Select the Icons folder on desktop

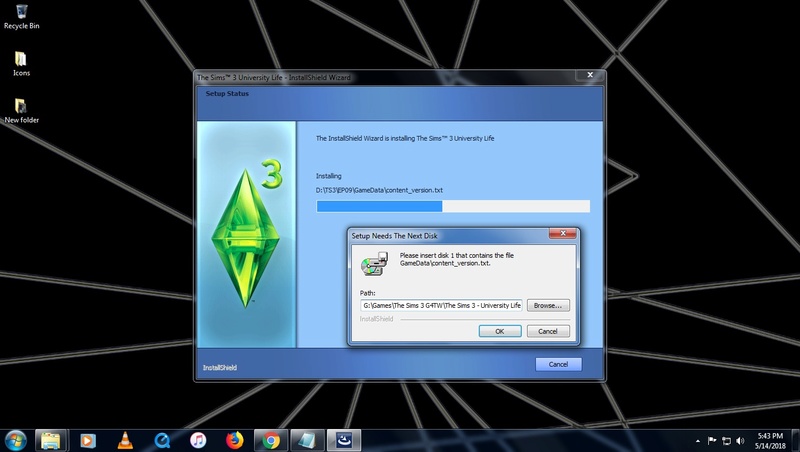click(x=21, y=64)
